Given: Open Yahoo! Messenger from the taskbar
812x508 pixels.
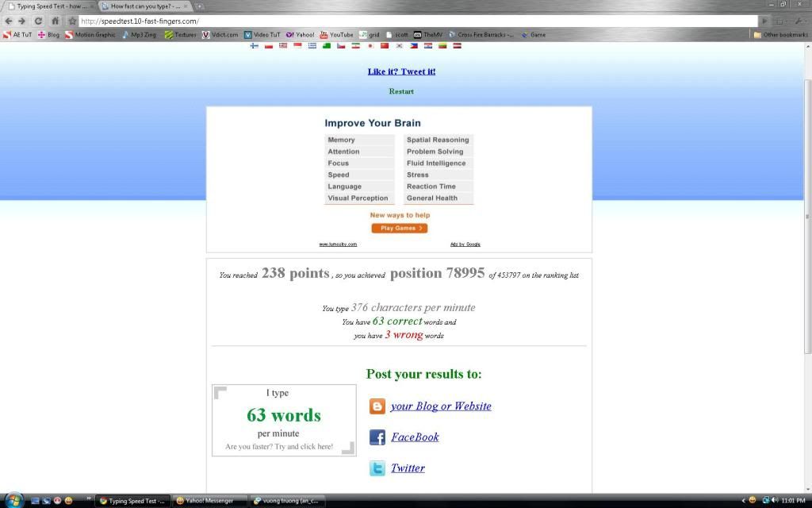Looking at the screenshot, I should click(x=209, y=501).
